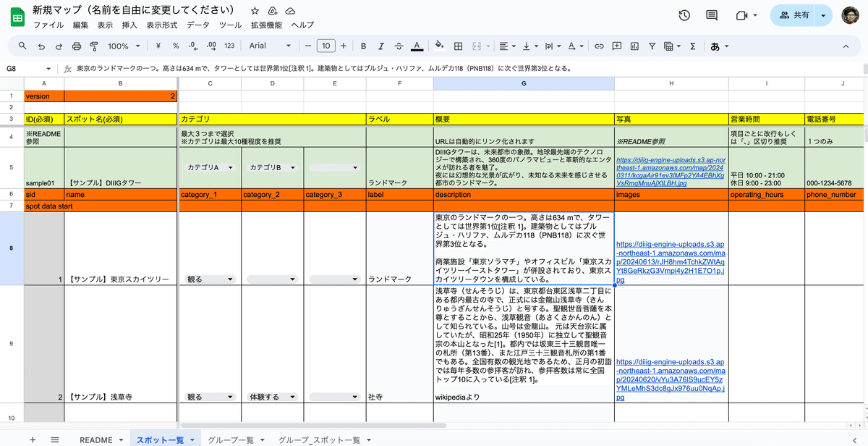Viewport: 868px width, 446px height.
Task: Toggle bold formatting
Action: [363, 46]
